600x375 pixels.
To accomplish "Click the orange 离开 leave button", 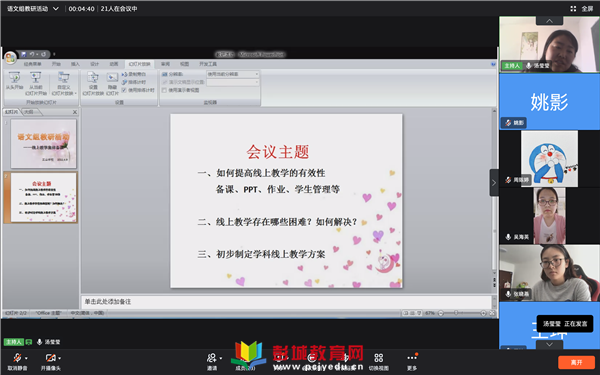I will pyautogui.click(x=576, y=362).
